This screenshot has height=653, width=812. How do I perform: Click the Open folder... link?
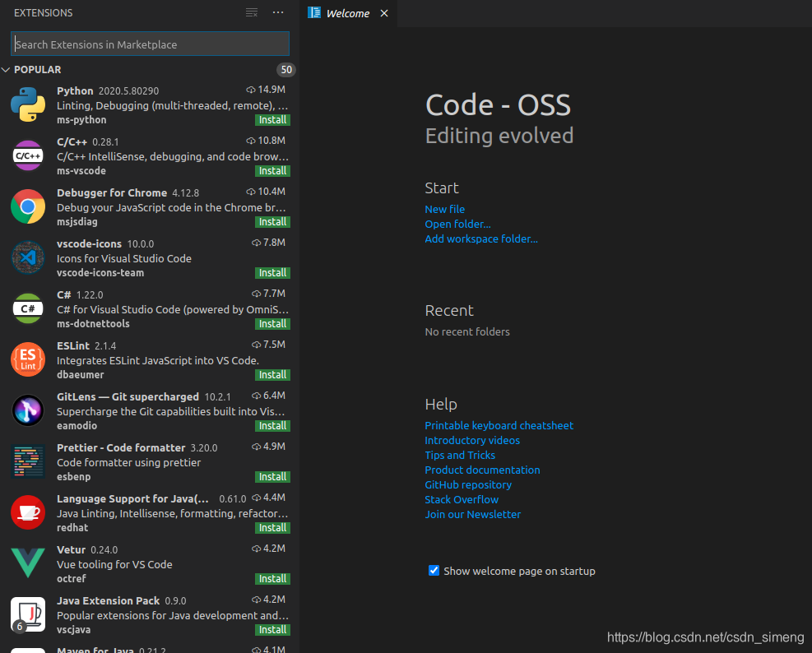tap(457, 225)
